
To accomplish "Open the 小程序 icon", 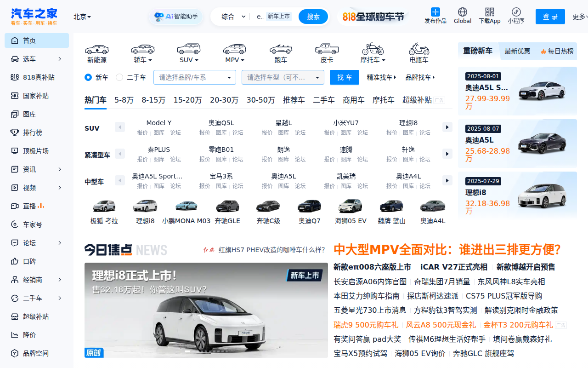I will pyautogui.click(x=516, y=12).
